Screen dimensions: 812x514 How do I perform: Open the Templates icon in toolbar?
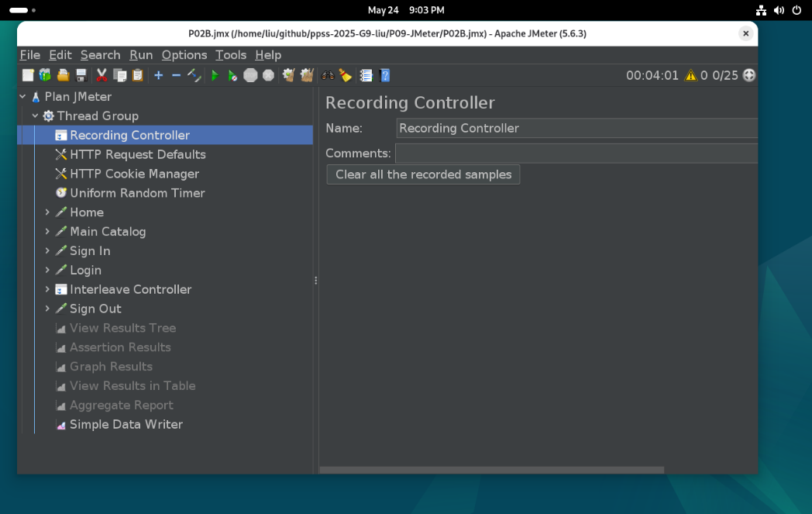(46, 75)
